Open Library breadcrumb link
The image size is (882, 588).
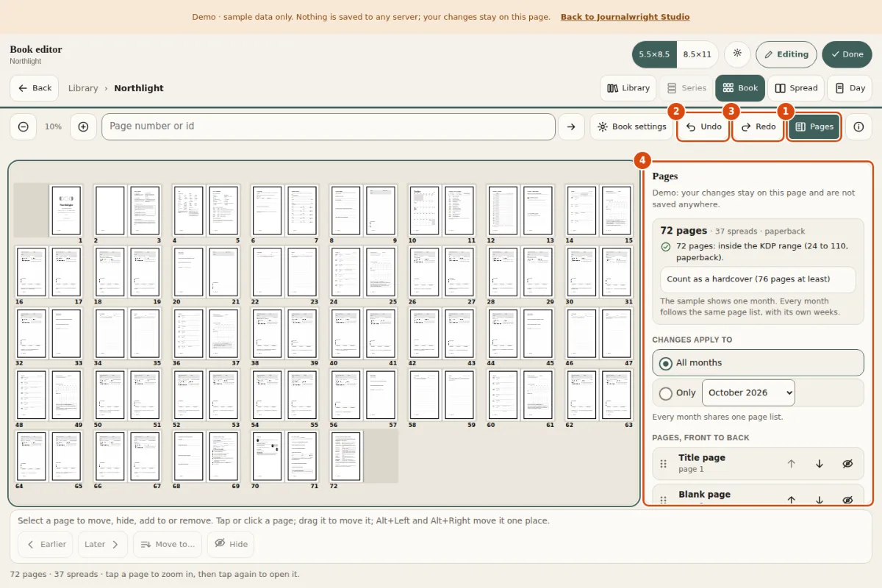pyautogui.click(x=83, y=88)
